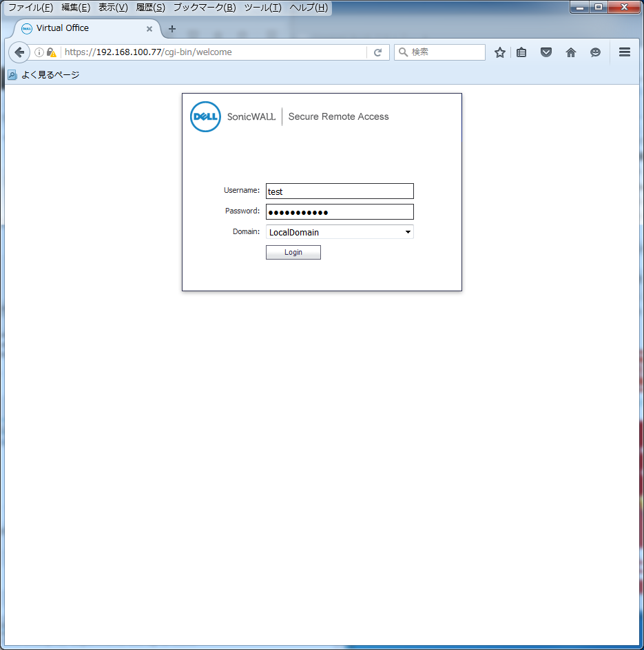Viewport: 644px width, 650px height.
Task: Open the 編集(E) menu
Action: point(76,8)
